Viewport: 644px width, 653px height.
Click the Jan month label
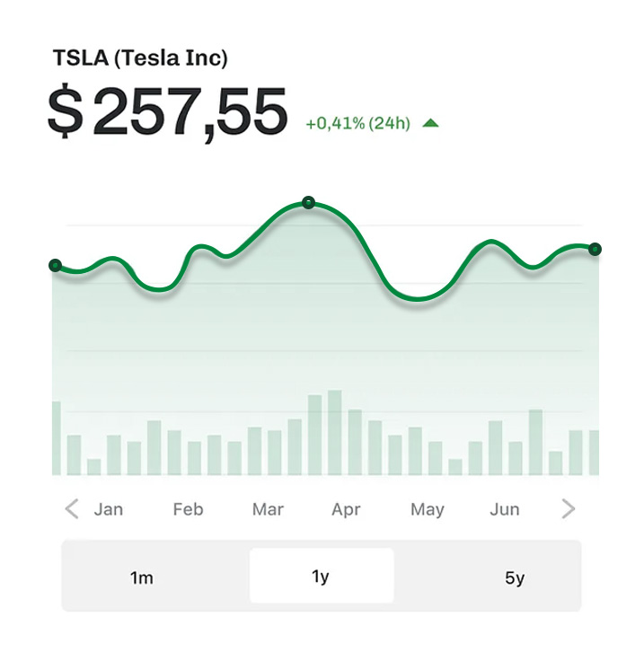click(109, 509)
